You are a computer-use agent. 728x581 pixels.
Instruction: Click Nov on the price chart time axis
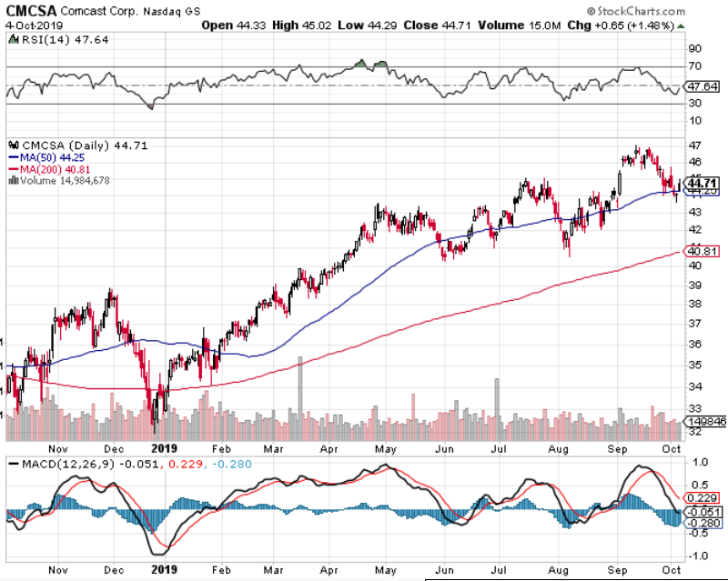58,449
